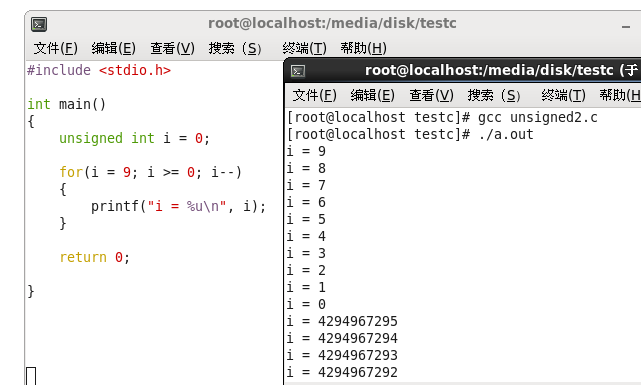Click output line i = 3
641x385 pixels.
point(306,253)
